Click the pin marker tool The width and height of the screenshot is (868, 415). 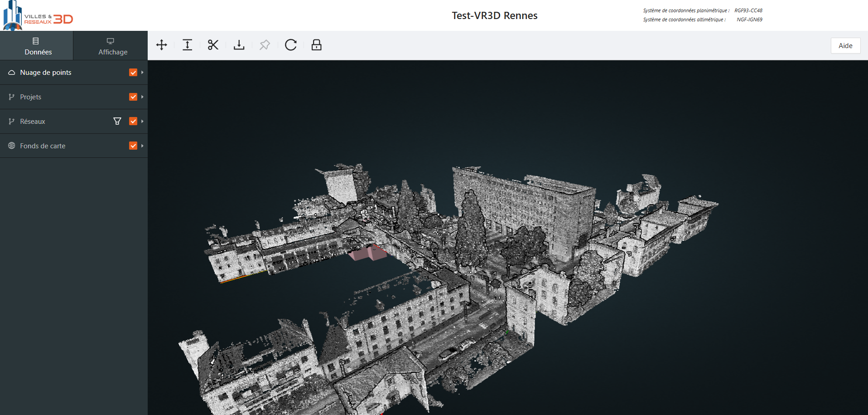coord(265,45)
